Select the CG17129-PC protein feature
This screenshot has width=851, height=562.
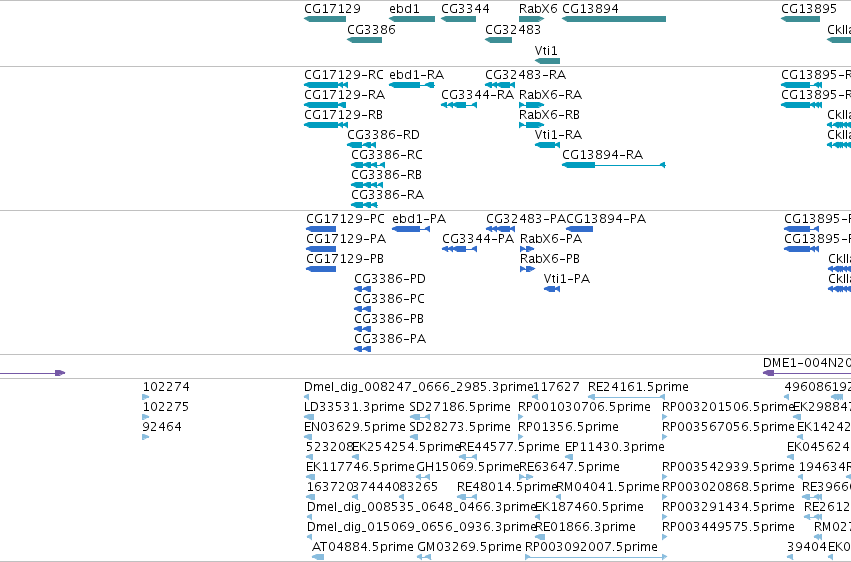tap(321, 229)
